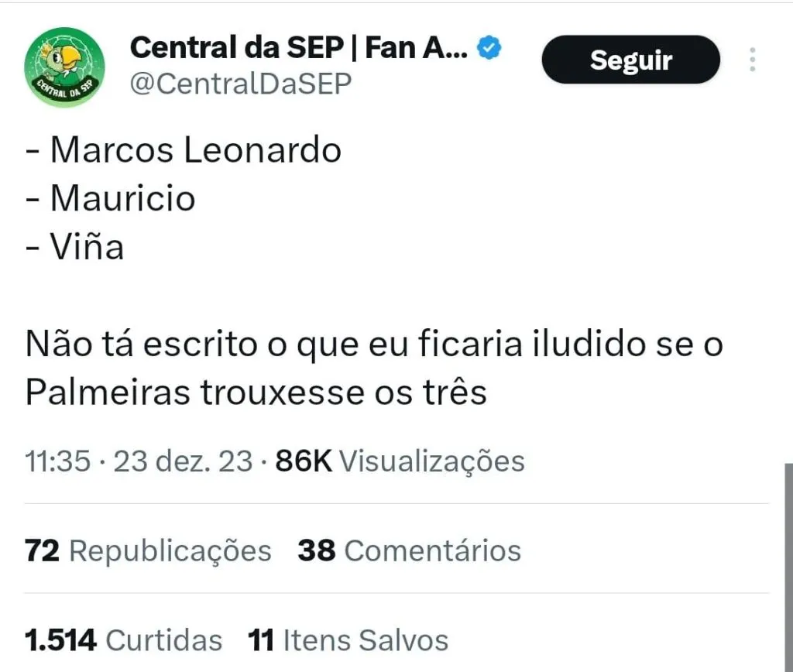Image resolution: width=793 pixels, height=672 pixels.
Task: Click the @CentralDaSEP handle
Action: [x=240, y=84]
